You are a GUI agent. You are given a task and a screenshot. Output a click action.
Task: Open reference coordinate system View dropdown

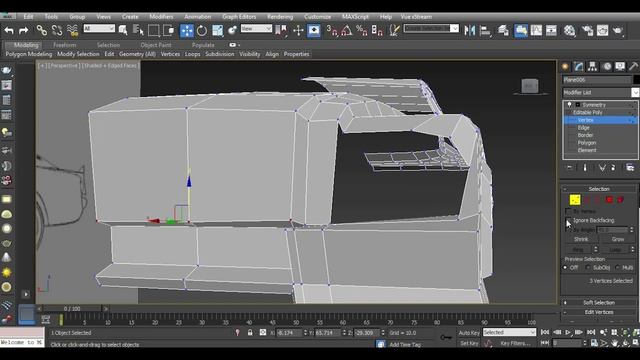coord(256,29)
